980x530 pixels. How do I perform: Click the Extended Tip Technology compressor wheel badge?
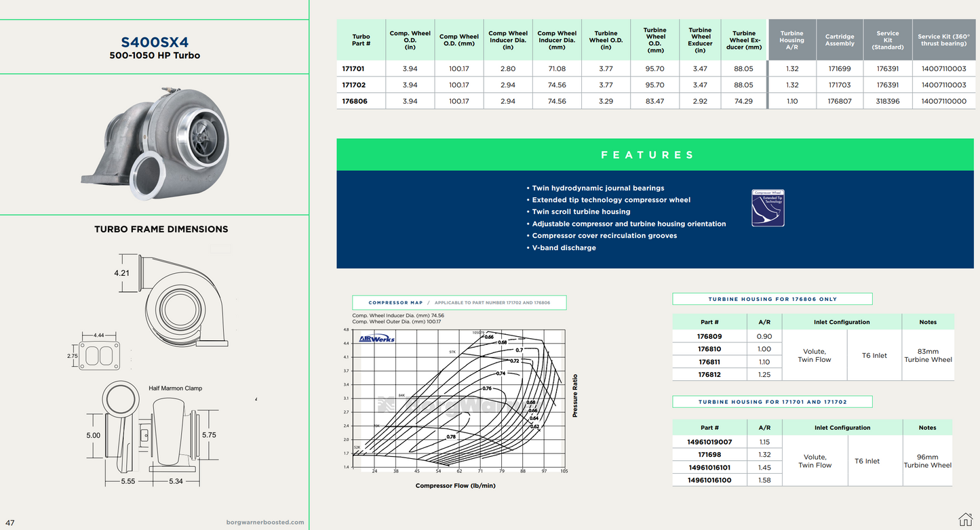[x=768, y=207]
